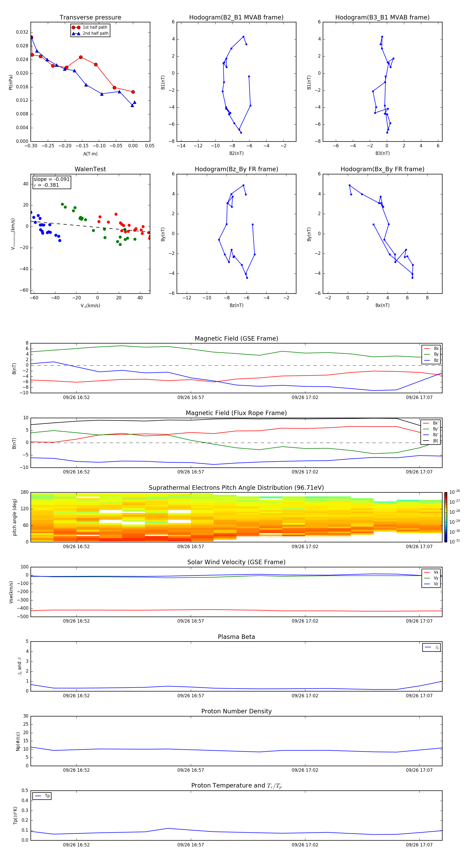
Task: Click the "180" tick on pitch angle axis
Action: pos(25,492)
